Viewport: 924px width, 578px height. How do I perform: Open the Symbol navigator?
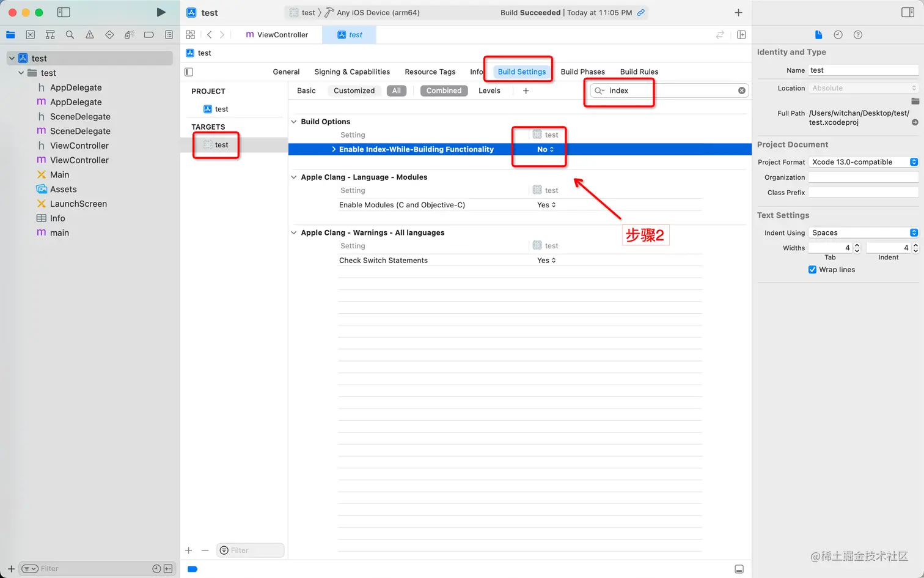pos(50,35)
